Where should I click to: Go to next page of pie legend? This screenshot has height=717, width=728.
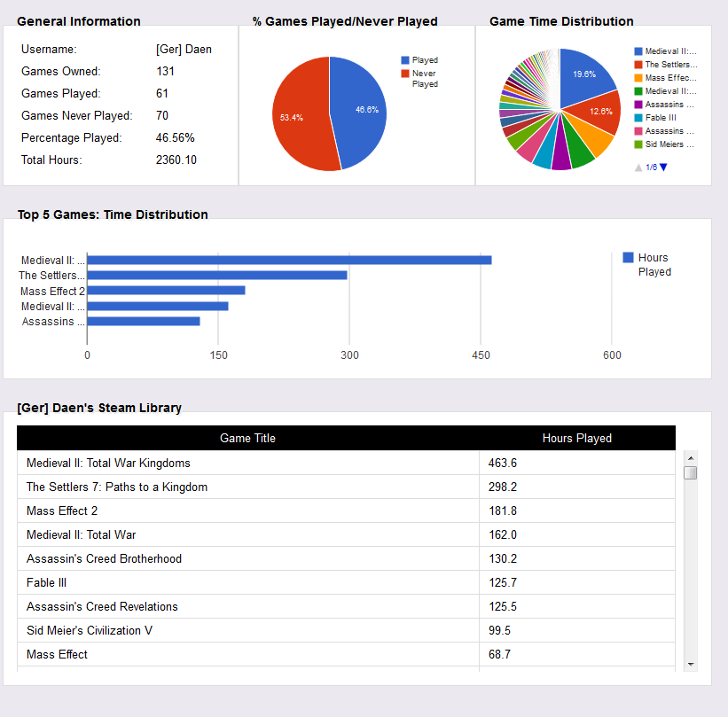pos(663,168)
